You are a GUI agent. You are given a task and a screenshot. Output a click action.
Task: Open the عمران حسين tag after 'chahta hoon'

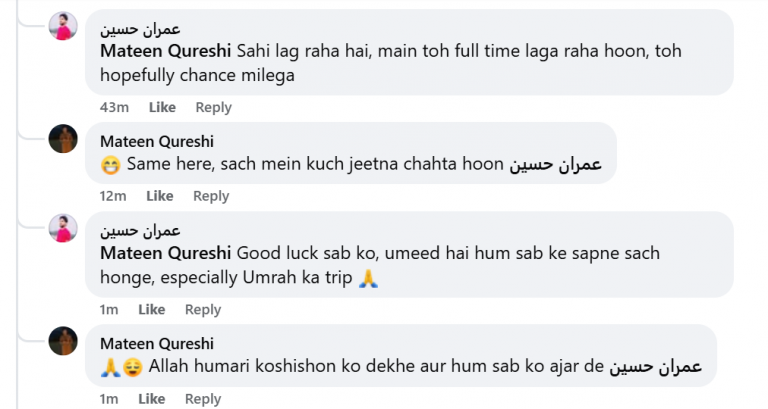tap(555, 164)
